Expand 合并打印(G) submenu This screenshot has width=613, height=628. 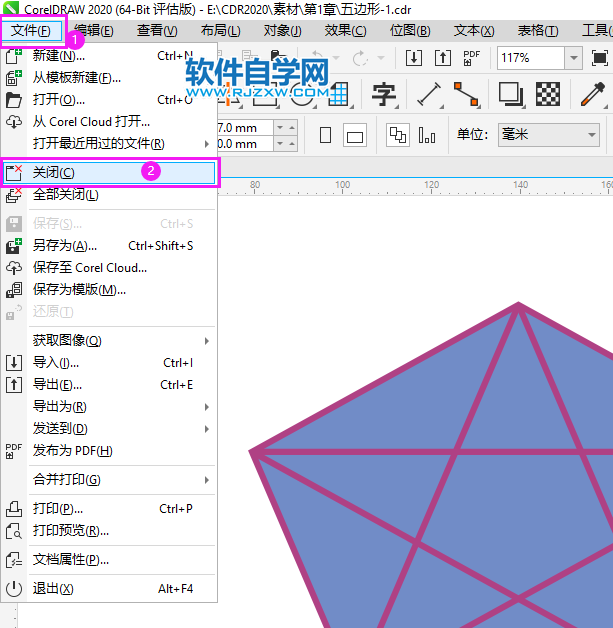[109, 480]
